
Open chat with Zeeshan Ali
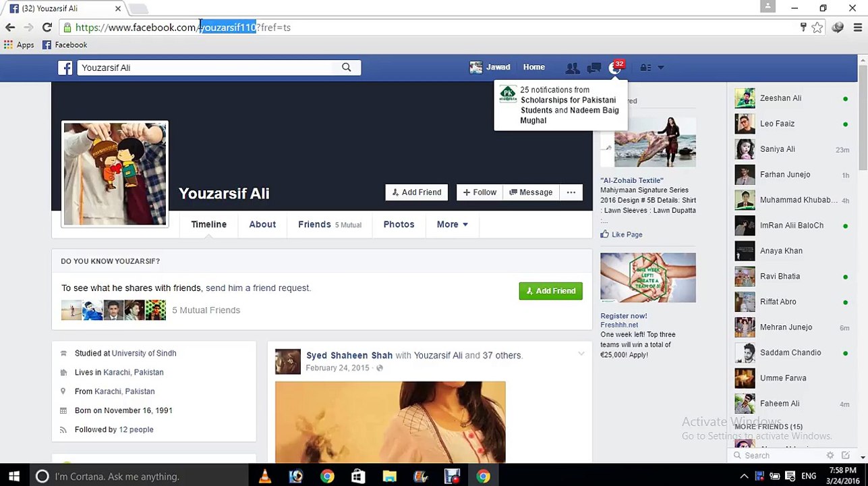click(792, 99)
